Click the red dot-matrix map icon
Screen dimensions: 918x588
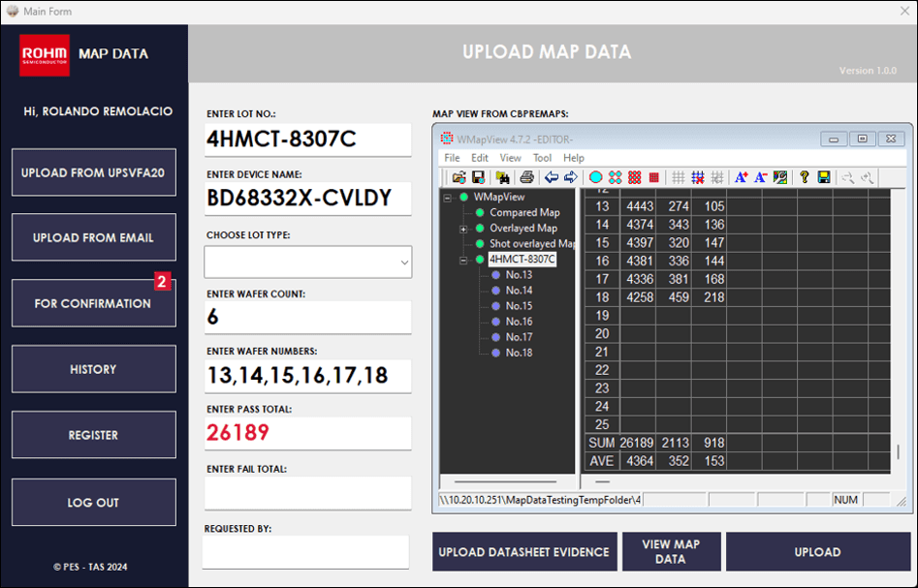(634, 178)
